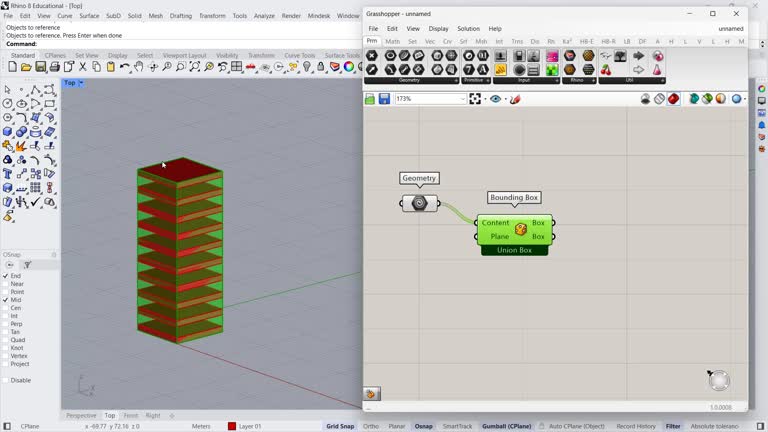Click the Grasshopper save document icon
768x432 pixels.
(x=384, y=99)
